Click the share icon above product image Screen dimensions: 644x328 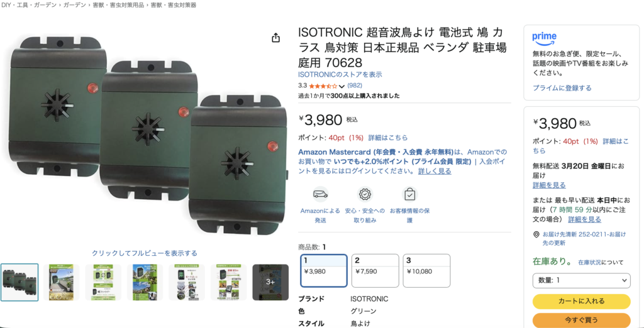[275, 38]
